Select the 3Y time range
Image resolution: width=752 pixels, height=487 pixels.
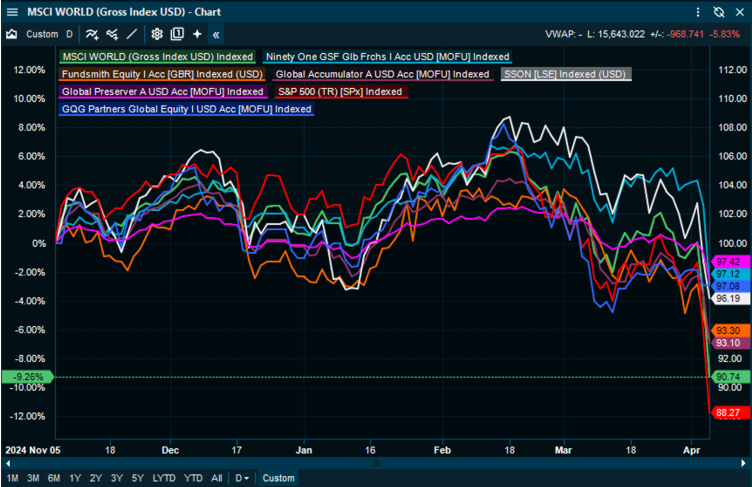coord(117,478)
